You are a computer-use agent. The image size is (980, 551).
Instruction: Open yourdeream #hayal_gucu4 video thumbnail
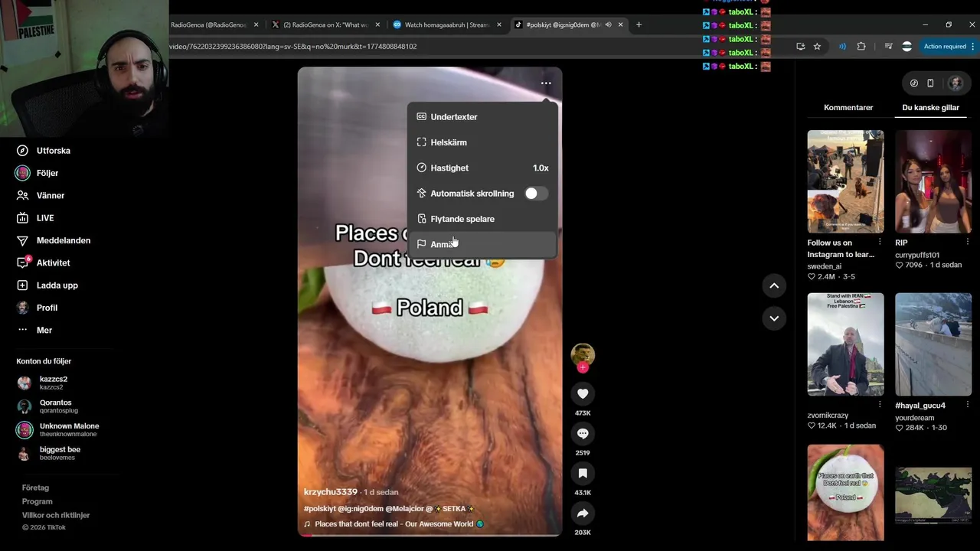coord(933,344)
